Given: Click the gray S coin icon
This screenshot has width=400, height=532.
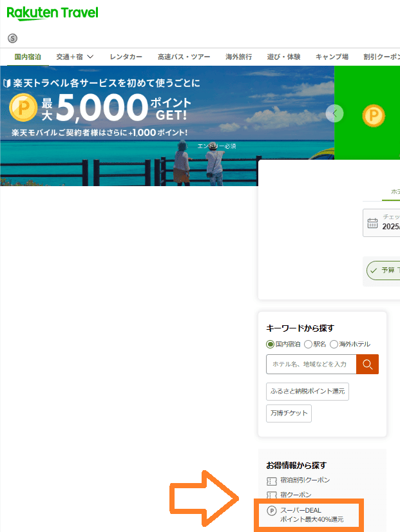Looking at the screenshot, I should (x=12, y=39).
